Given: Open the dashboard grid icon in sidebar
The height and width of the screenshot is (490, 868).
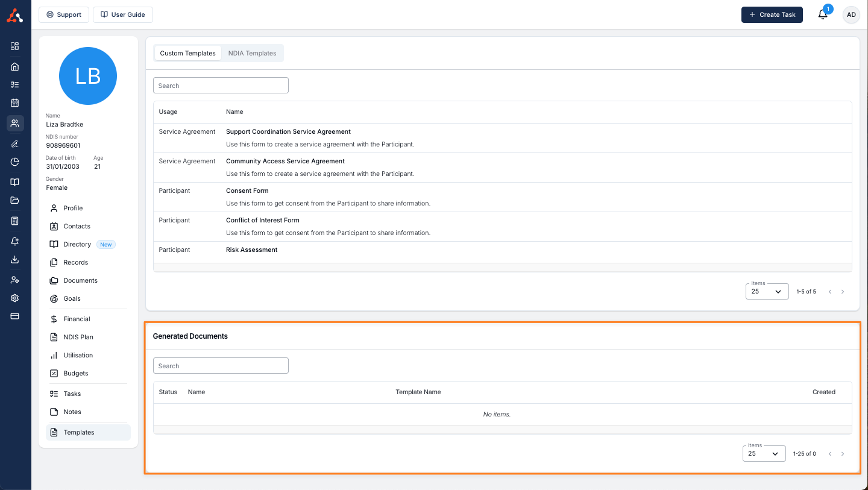Looking at the screenshot, I should [x=15, y=46].
